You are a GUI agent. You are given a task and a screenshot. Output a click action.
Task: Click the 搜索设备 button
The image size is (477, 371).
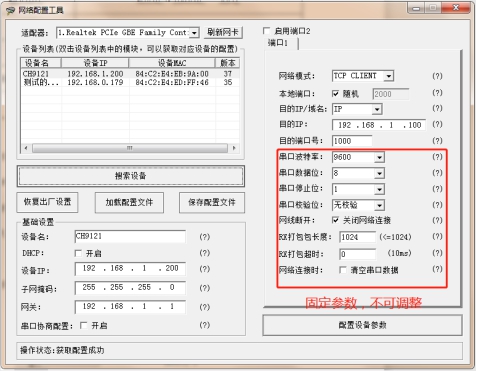pos(131,176)
